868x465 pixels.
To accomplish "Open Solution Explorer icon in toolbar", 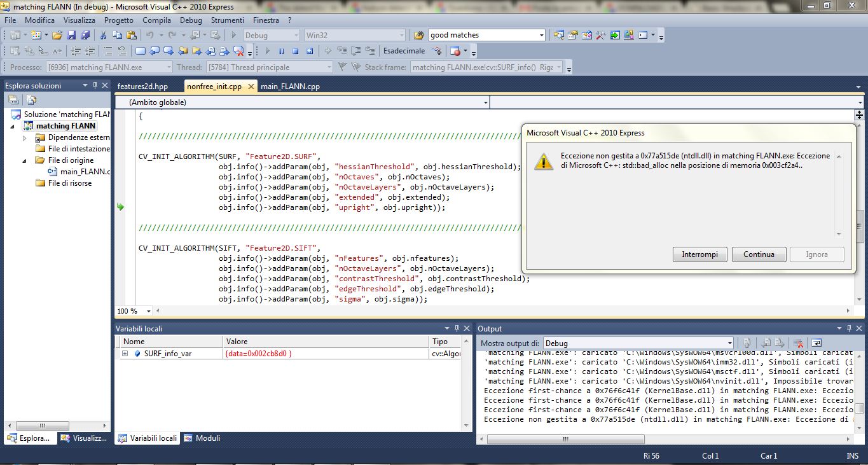I will coord(558,35).
